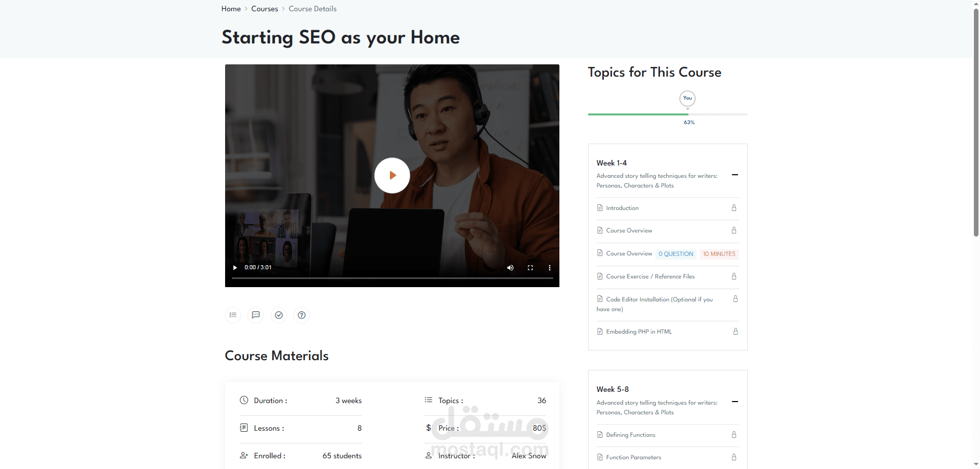Go to Courses breadcrumb link
980x469 pixels.
(x=264, y=9)
